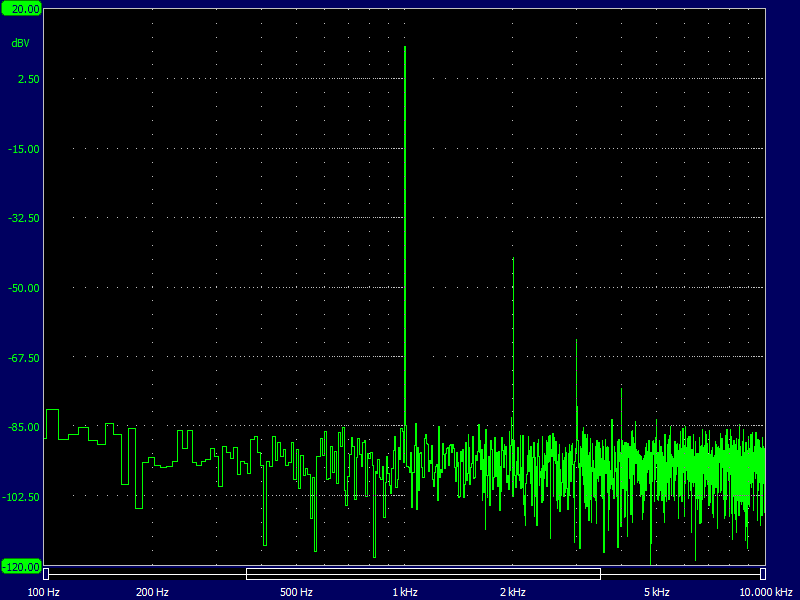
Task: Click the -85.00 amplitude axis label
Action: (x=24, y=428)
